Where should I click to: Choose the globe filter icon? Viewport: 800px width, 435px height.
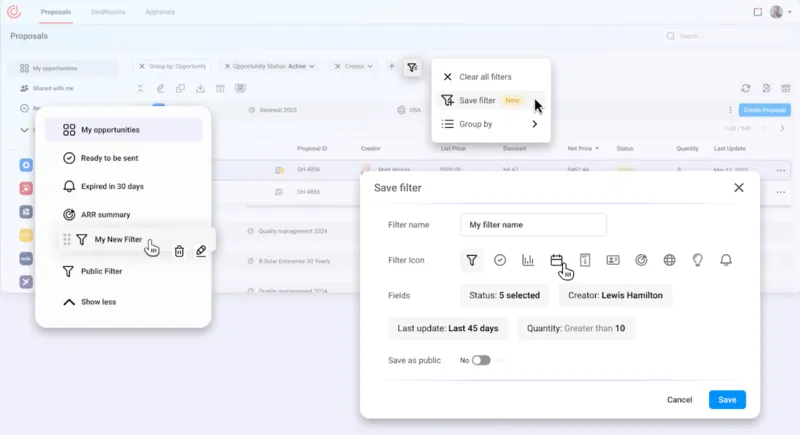(669, 260)
